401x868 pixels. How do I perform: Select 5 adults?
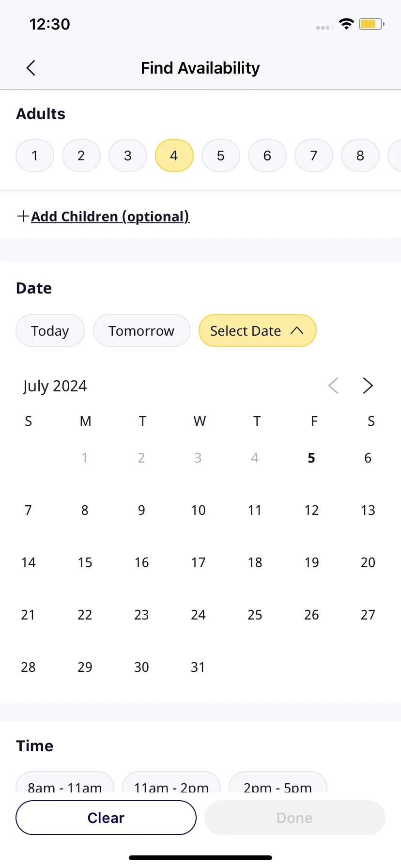(221, 155)
